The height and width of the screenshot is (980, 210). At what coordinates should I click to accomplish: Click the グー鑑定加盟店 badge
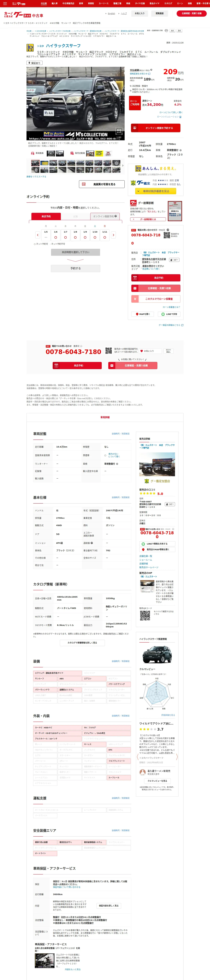coord(157,481)
